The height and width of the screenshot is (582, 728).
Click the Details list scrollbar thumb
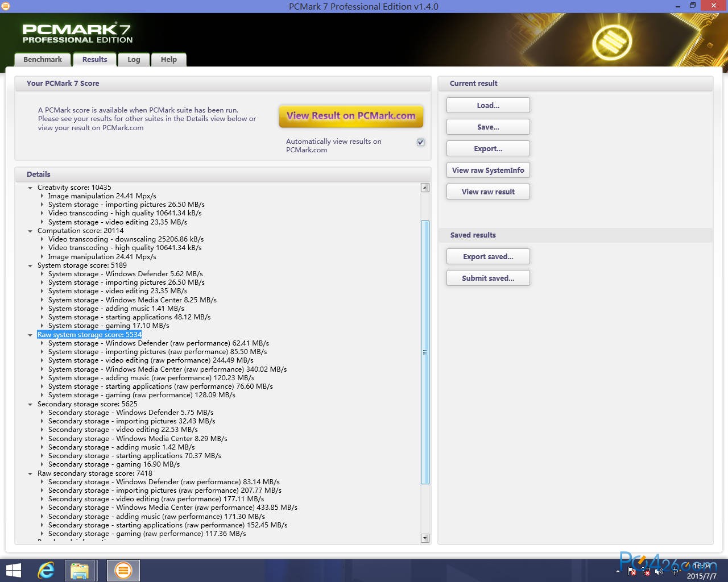pyautogui.click(x=425, y=352)
